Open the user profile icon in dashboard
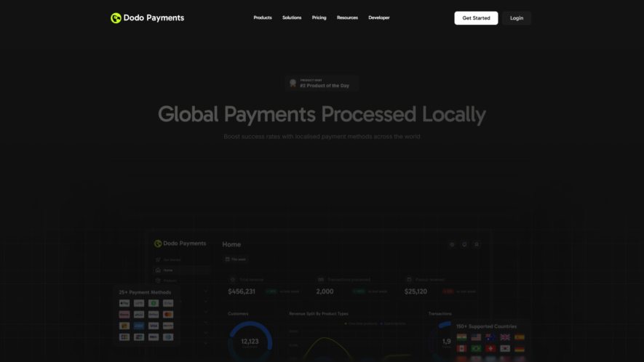Image resolution: width=644 pixels, height=362 pixels. pos(477,245)
